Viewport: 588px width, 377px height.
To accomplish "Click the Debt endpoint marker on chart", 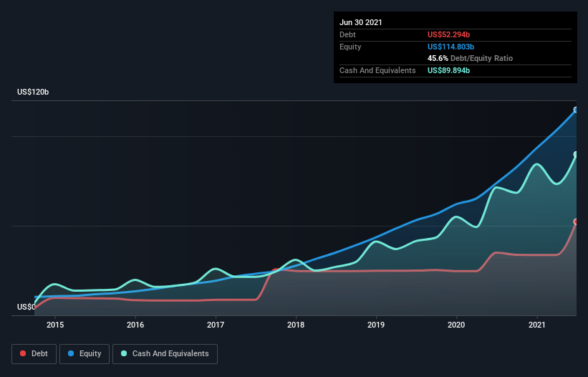I will coord(576,221).
